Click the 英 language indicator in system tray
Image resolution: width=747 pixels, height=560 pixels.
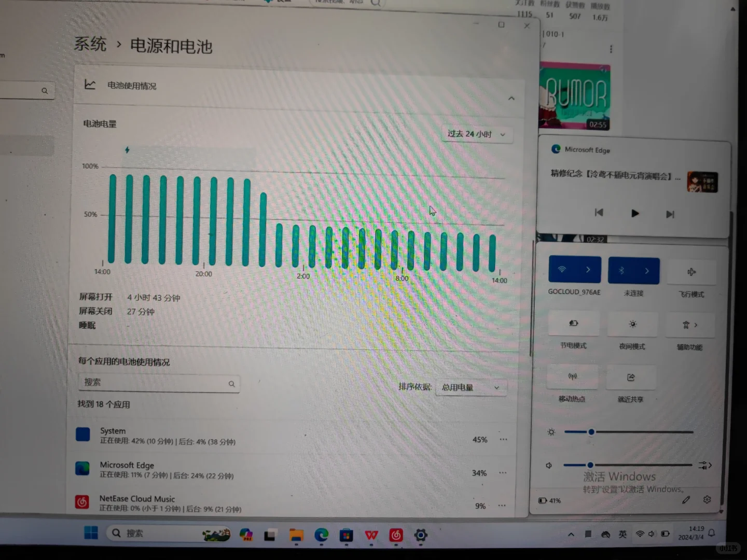coord(622,534)
